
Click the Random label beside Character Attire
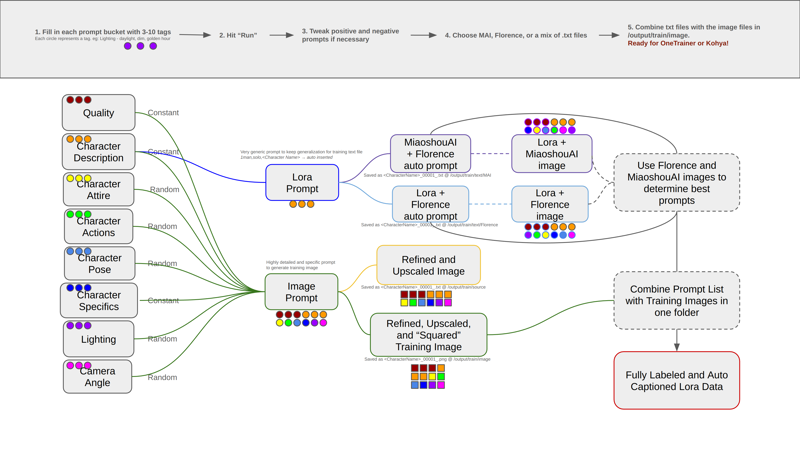click(164, 189)
